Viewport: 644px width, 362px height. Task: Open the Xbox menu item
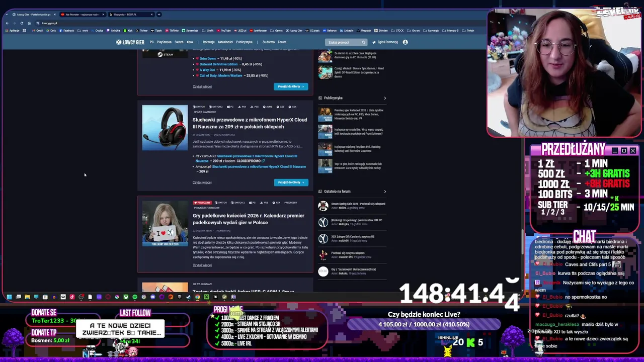tap(190, 42)
